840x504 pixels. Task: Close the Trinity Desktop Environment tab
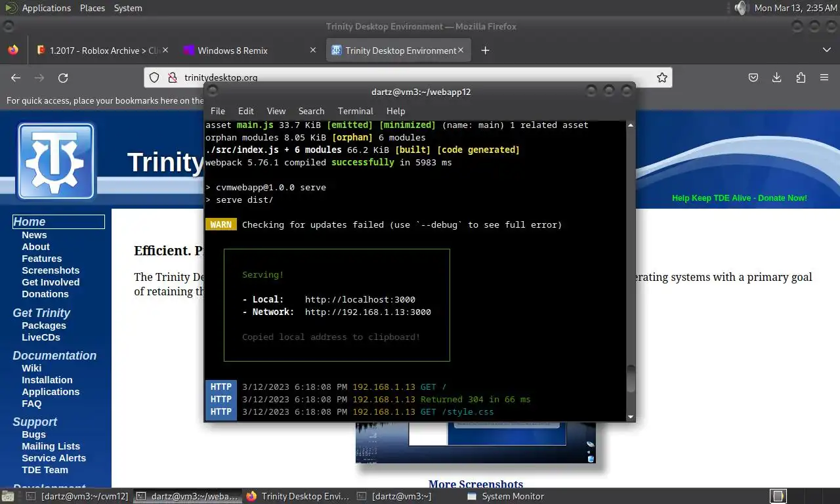point(461,50)
